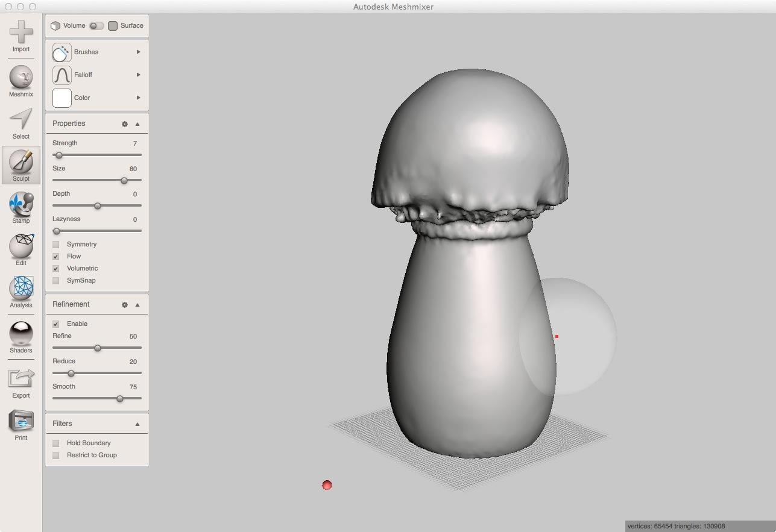776x532 pixels.
Task: Click the Refine slider handle
Action: pos(97,348)
